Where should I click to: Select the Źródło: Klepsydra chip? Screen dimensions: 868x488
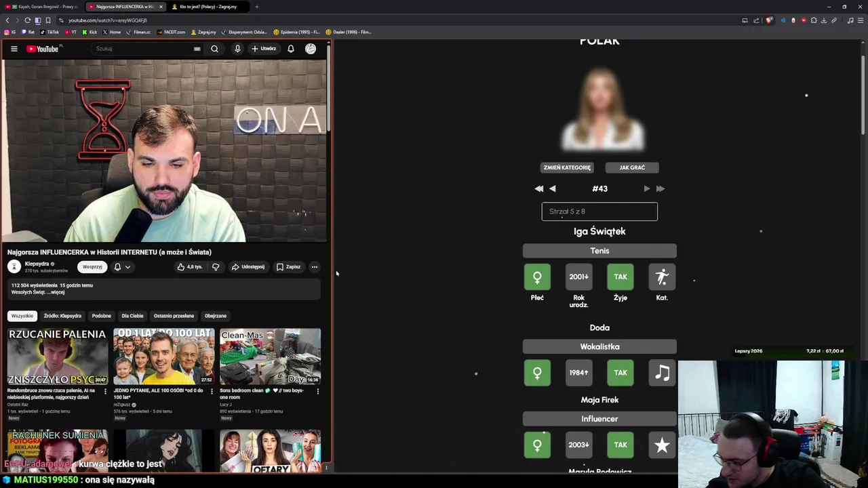tap(62, 316)
